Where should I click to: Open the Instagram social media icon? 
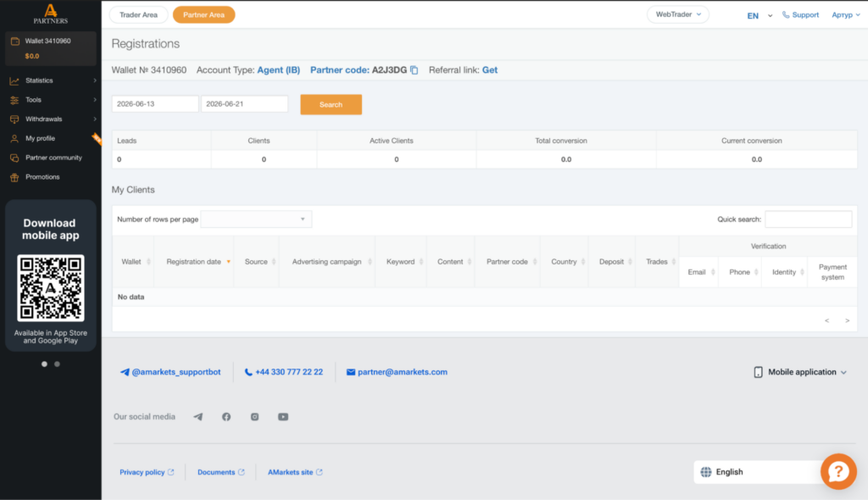click(254, 417)
